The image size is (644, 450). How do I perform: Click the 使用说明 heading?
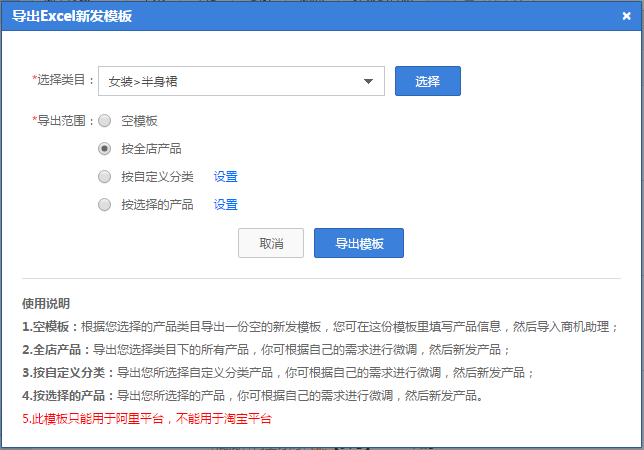46,304
